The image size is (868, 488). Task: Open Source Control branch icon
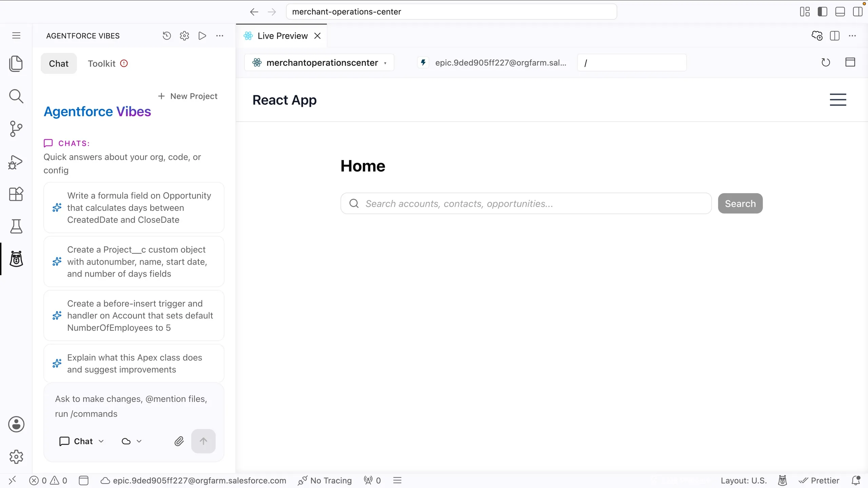tap(16, 129)
